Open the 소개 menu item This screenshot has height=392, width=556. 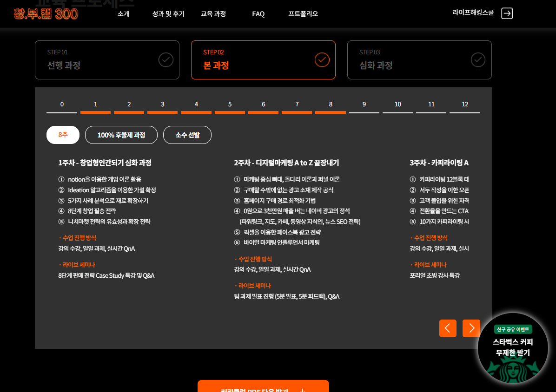pyautogui.click(x=123, y=14)
